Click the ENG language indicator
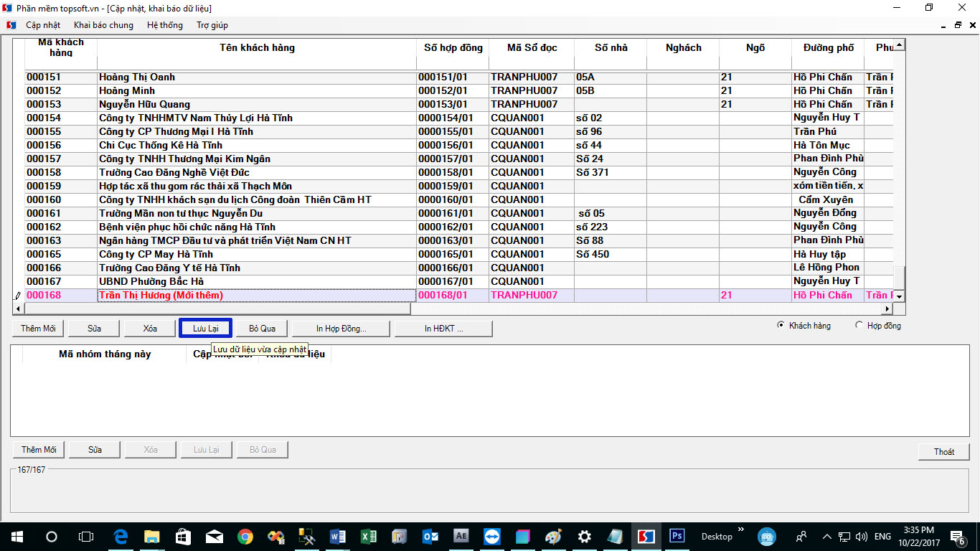The image size is (980, 551). pos(882,537)
